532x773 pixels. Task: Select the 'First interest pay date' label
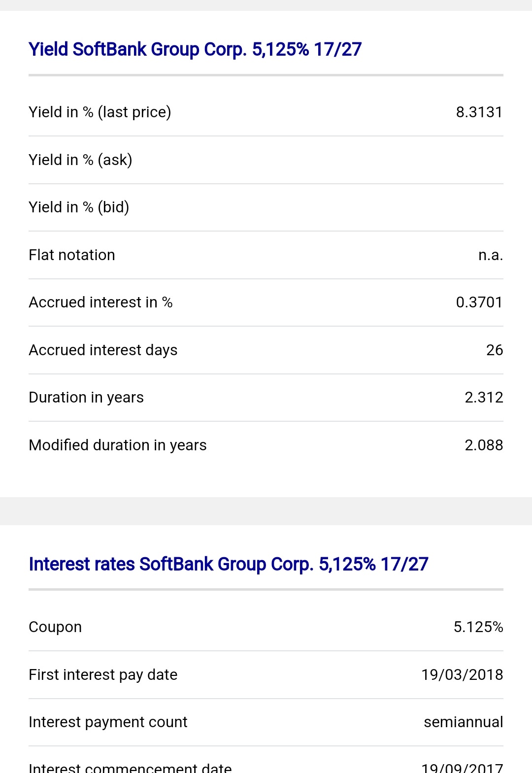pyautogui.click(x=103, y=675)
